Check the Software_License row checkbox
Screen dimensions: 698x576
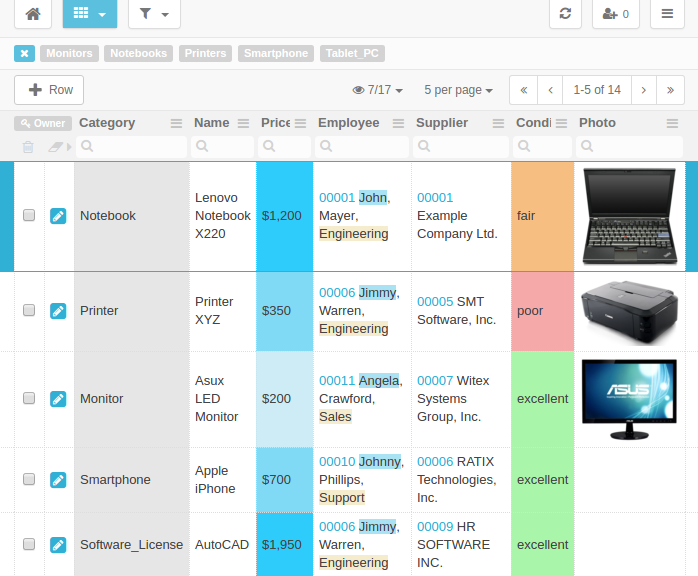(29, 544)
